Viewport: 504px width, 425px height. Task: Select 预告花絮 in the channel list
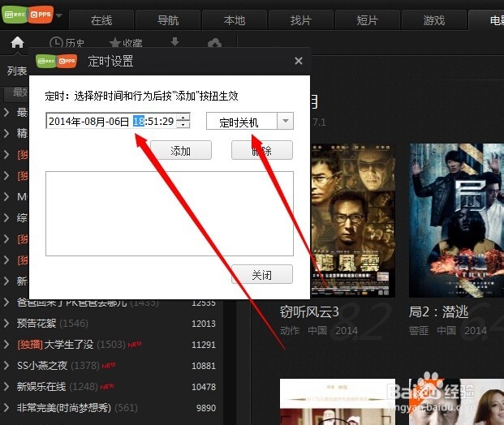tap(37, 323)
